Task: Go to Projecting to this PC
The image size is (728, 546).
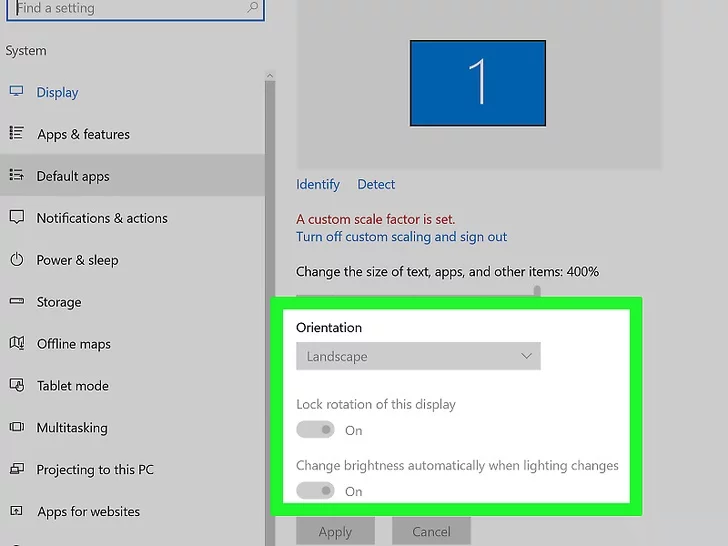Action: tap(95, 469)
